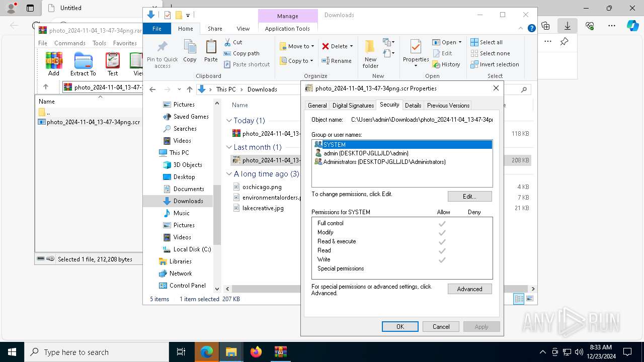Screen dimensions: 644x362
Task: Click Edge Copilot icon
Action: click(632, 25)
